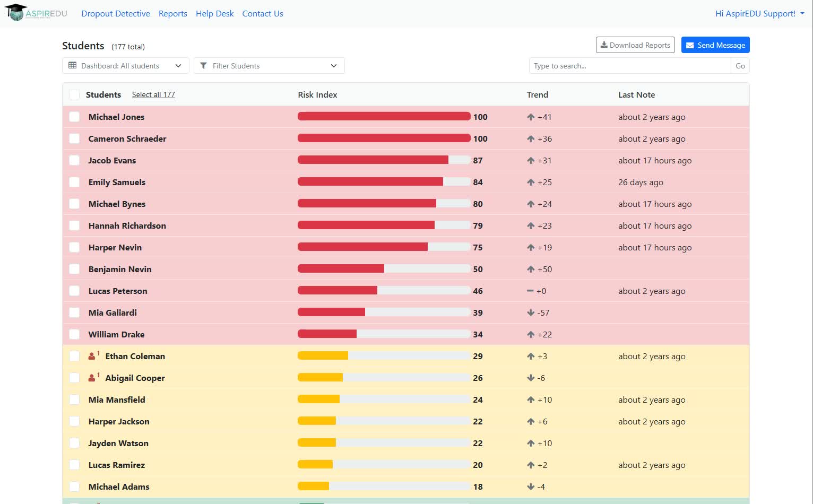The image size is (813, 504).
Task: Check the box for Cameron Schraeder
Action: coord(74,138)
